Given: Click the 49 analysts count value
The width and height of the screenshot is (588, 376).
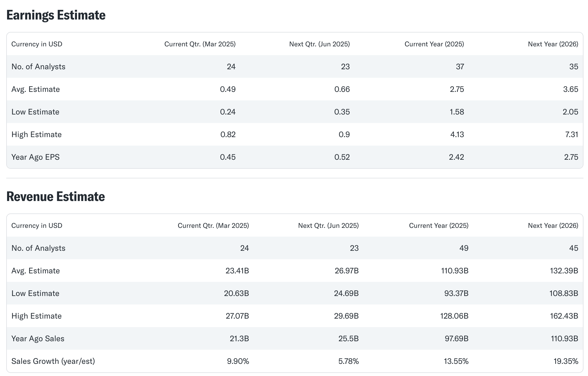Looking at the screenshot, I should [463, 248].
